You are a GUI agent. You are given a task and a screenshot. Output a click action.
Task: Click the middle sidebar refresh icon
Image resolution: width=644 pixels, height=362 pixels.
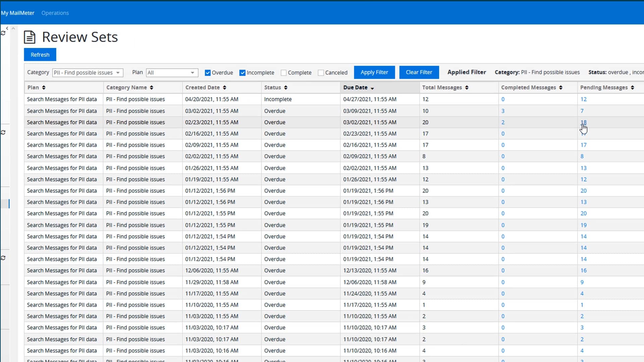(3, 132)
